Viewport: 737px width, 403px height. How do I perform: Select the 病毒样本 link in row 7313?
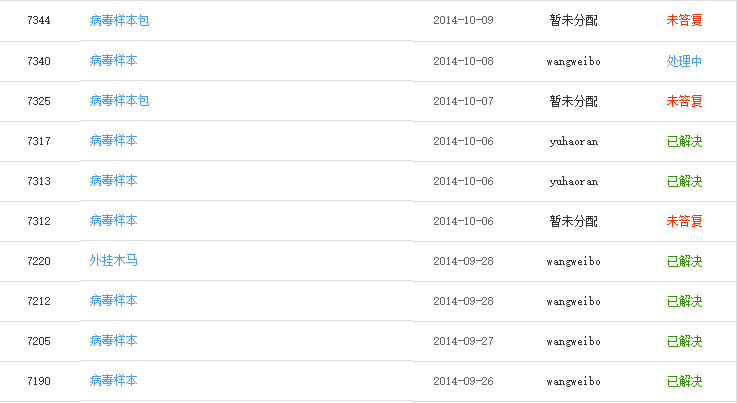[113, 180]
